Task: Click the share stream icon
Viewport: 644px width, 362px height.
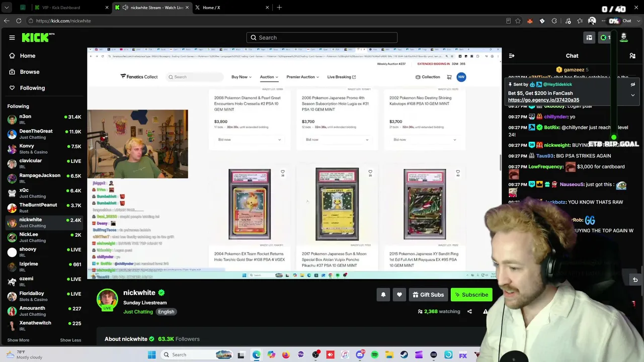Action: tap(469, 312)
